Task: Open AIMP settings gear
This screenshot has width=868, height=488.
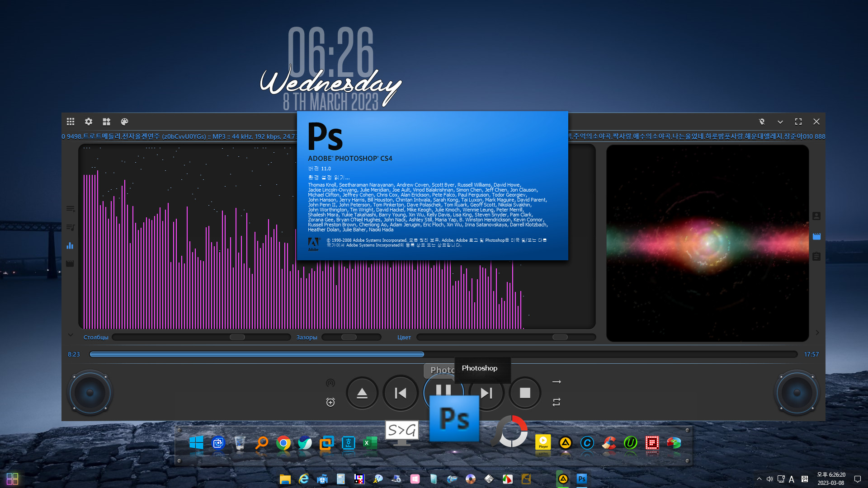Action: 89,122
